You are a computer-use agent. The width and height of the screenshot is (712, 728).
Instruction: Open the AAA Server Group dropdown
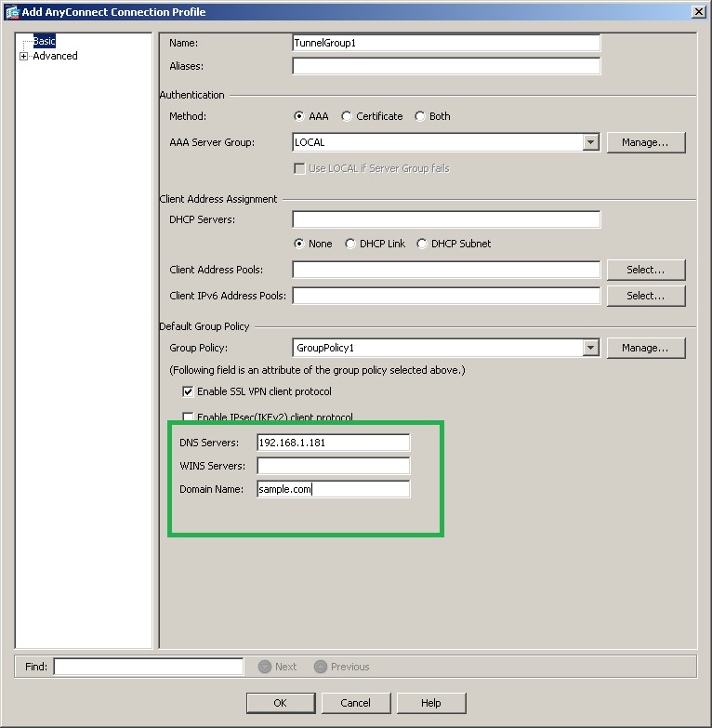click(590, 142)
